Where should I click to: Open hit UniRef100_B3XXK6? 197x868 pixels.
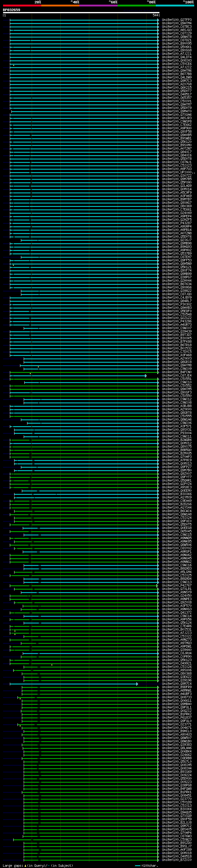[177, 494]
